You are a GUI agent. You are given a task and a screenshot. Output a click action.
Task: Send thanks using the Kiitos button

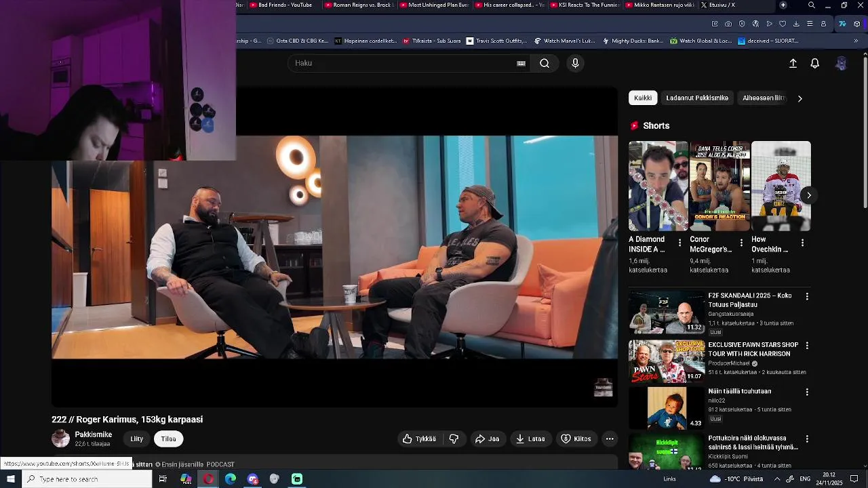coord(576,439)
